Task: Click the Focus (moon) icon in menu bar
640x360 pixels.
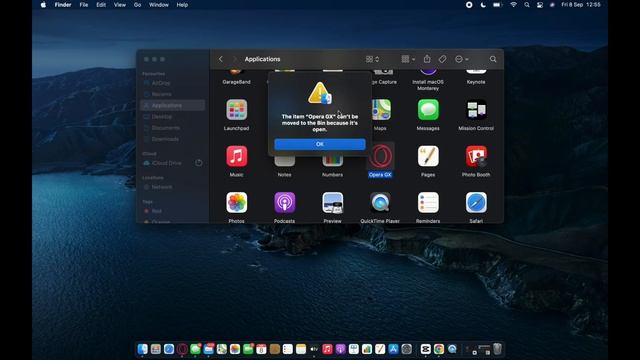Action: (483, 5)
